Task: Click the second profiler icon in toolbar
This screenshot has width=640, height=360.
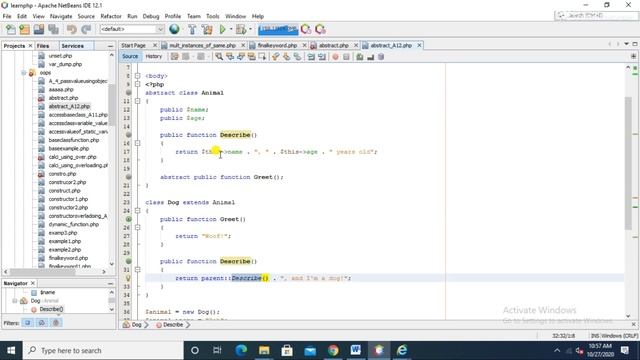Action: click(x=320, y=29)
